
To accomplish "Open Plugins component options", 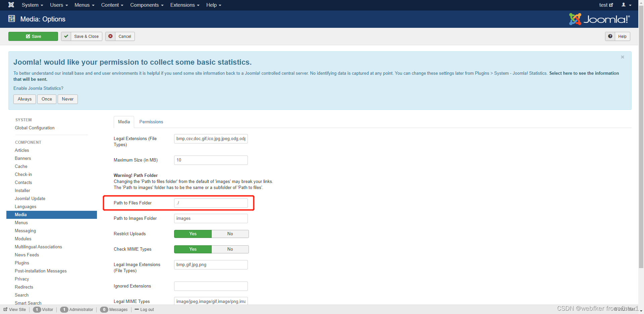I will pyautogui.click(x=22, y=263).
